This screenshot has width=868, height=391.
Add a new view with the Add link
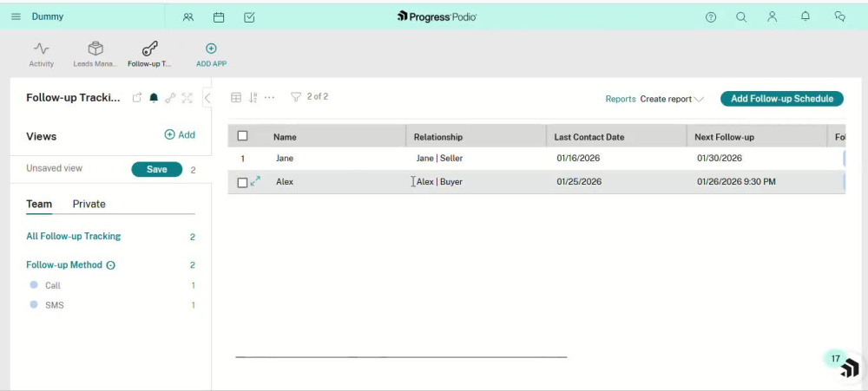coord(180,134)
